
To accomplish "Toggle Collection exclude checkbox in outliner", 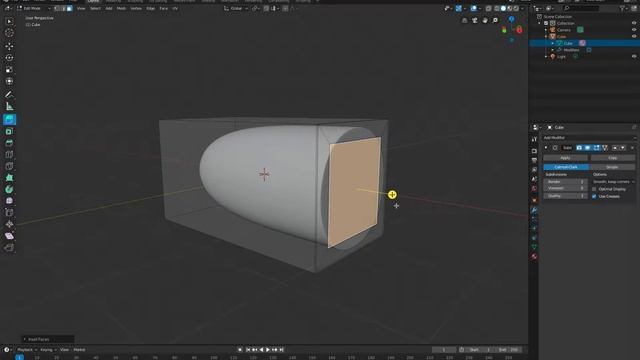I will point(546,23).
